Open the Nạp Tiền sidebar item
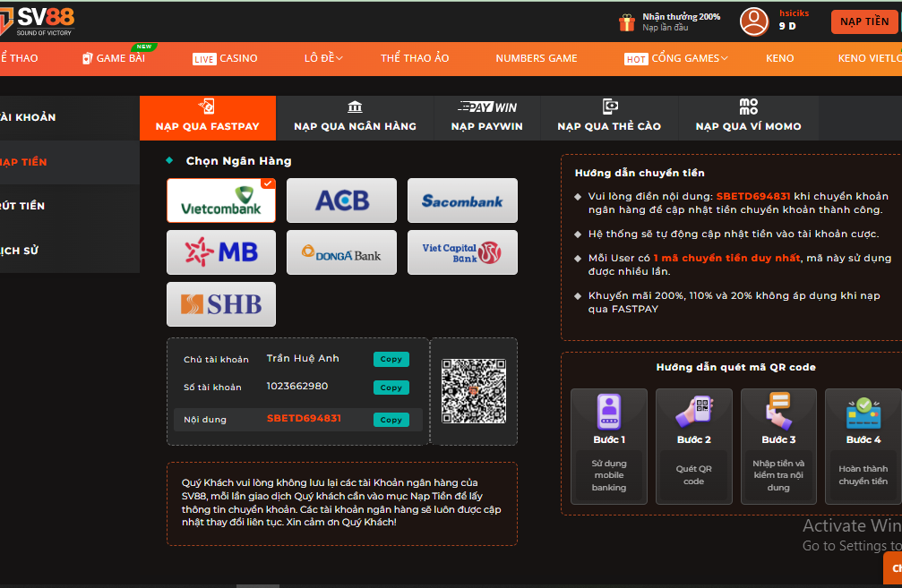 point(70,162)
